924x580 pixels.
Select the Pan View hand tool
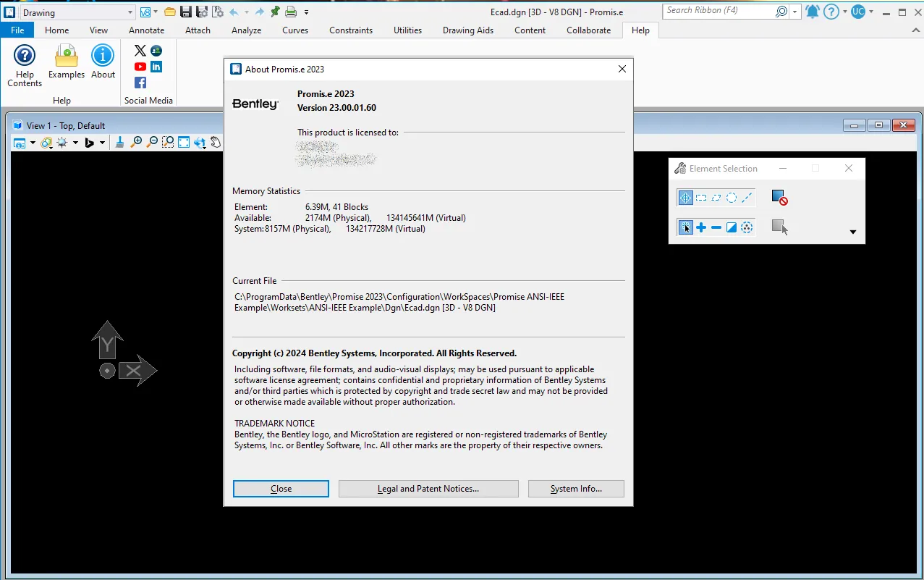pyautogui.click(x=216, y=143)
